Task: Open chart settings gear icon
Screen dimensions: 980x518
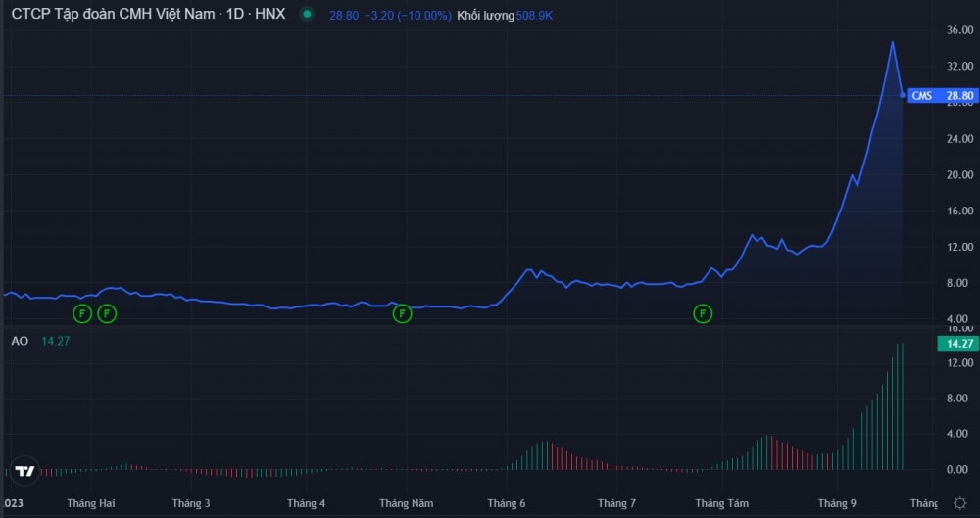Action: pos(960,503)
